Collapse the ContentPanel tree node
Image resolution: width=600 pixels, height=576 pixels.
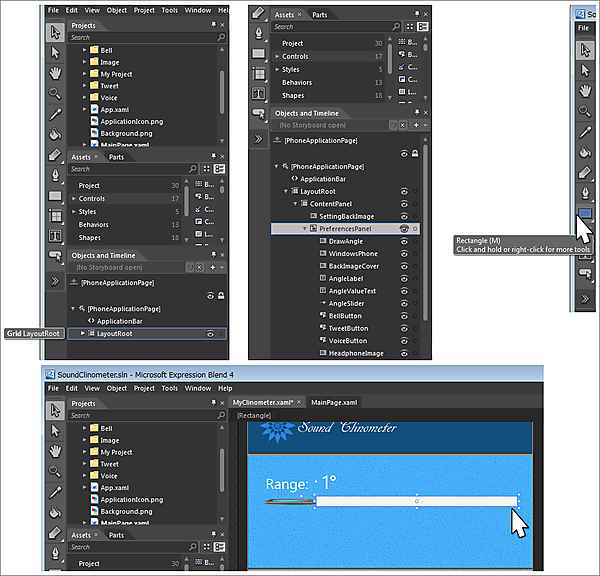pyautogui.click(x=296, y=203)
